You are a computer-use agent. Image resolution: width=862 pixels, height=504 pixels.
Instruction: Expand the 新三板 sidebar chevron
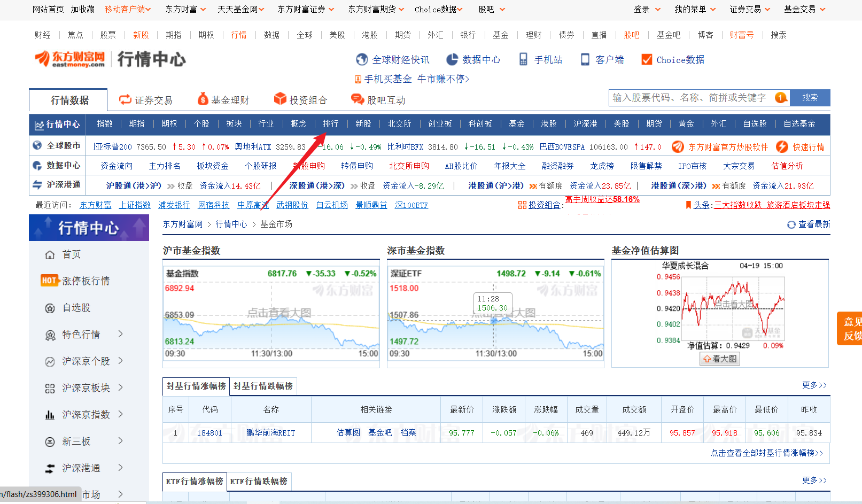[120, 441]
